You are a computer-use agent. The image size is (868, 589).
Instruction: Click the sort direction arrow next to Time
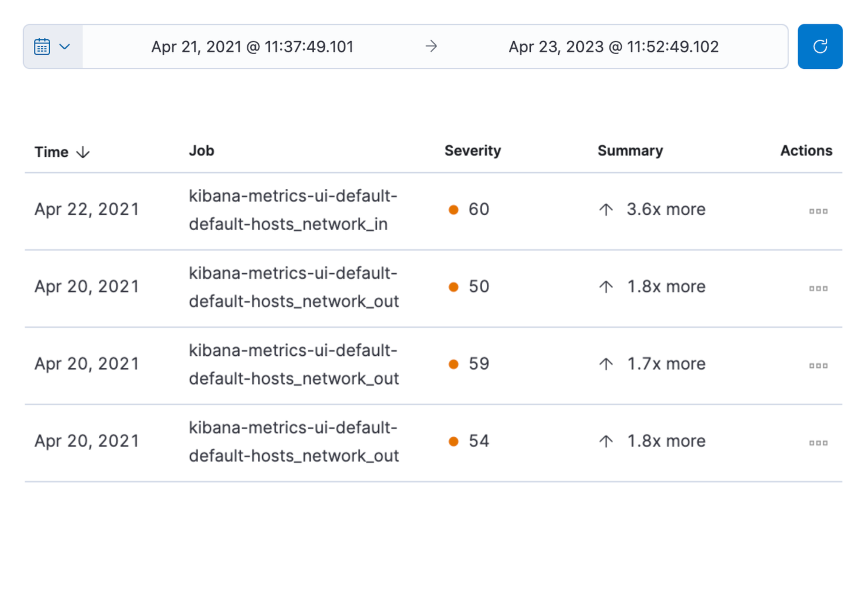click(83, 152)
